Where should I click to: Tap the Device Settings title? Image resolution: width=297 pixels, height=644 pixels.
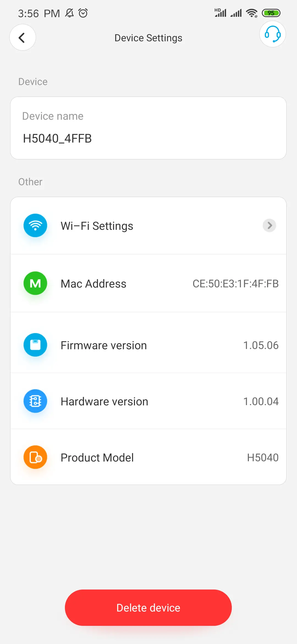(148, 38)
